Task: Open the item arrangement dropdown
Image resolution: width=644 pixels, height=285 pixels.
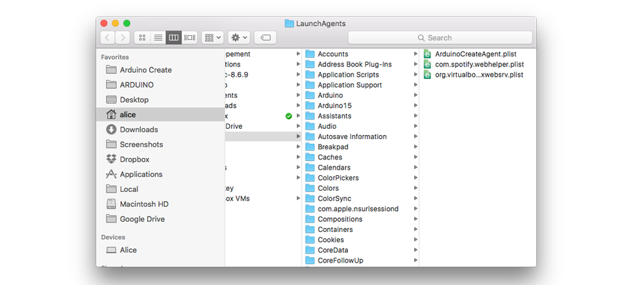Action: [x=212, y=37]
